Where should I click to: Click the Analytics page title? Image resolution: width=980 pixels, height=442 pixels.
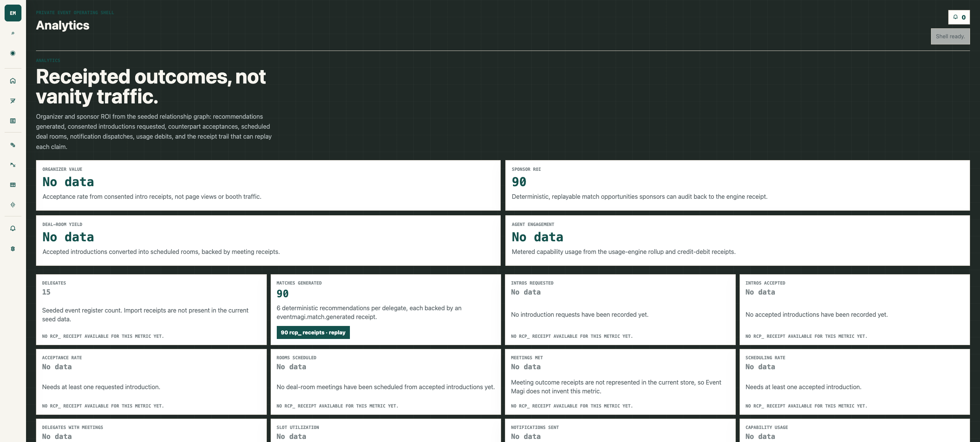coord(62,25)
